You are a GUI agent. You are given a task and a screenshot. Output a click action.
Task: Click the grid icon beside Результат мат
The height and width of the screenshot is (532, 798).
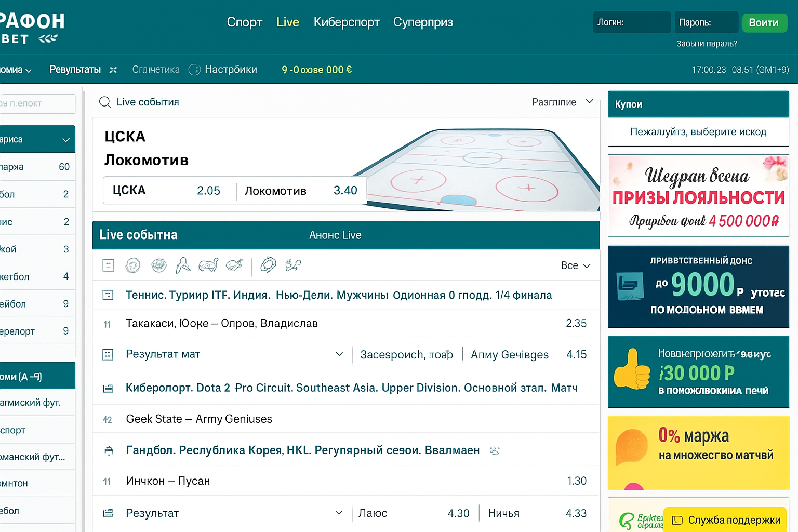[108, 355]
